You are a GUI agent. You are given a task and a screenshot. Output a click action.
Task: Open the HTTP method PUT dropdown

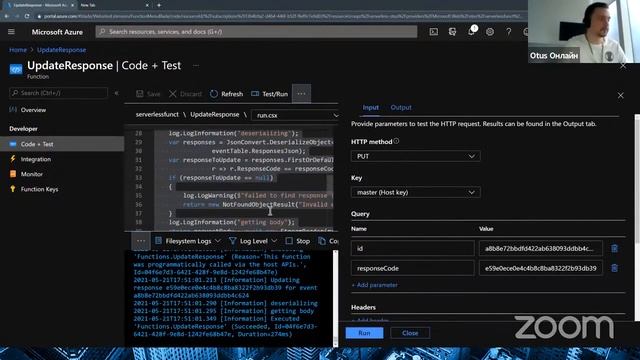click(416, 156)
